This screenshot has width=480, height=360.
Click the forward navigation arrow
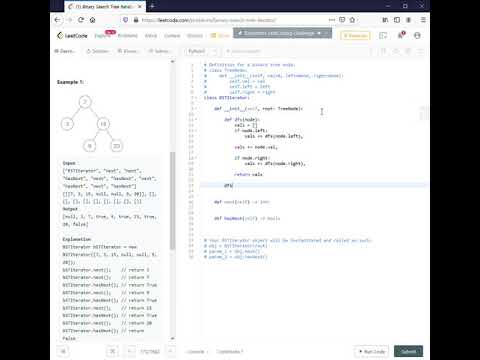click(69, 20)
